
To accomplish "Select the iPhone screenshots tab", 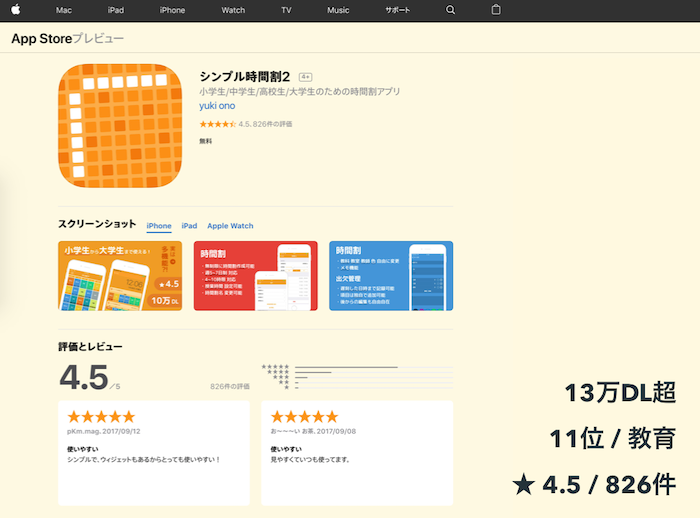I will [x=159, y=226].
